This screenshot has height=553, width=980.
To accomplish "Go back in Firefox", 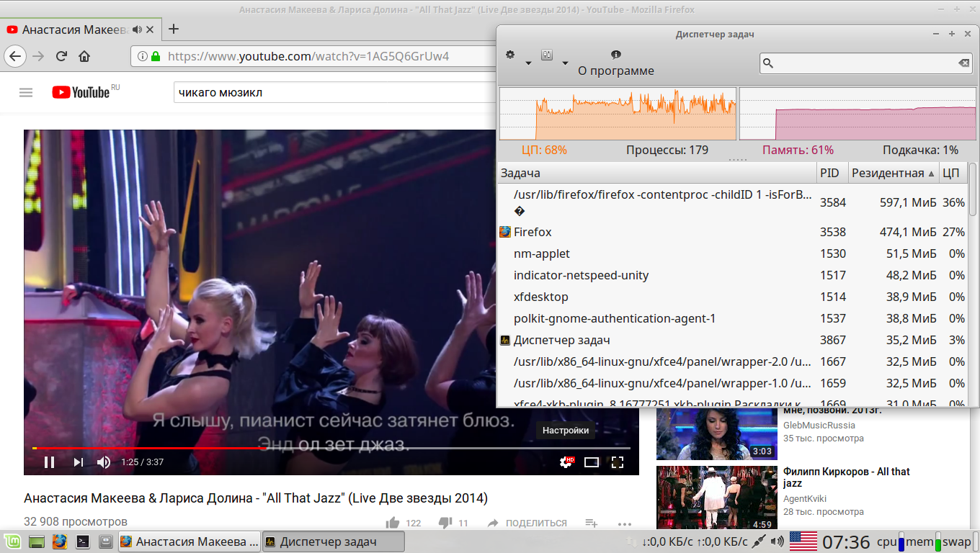I will [x=15, y=56].
